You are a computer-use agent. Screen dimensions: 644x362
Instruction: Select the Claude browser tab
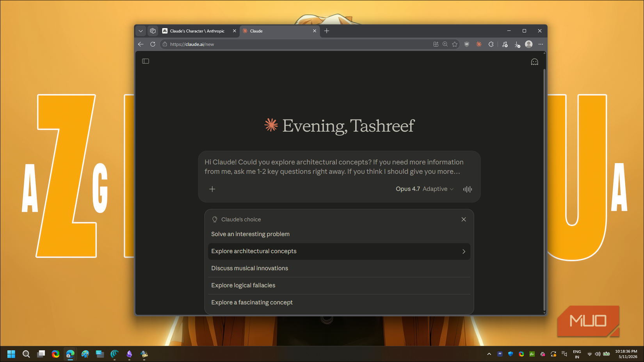click(279, 31)
